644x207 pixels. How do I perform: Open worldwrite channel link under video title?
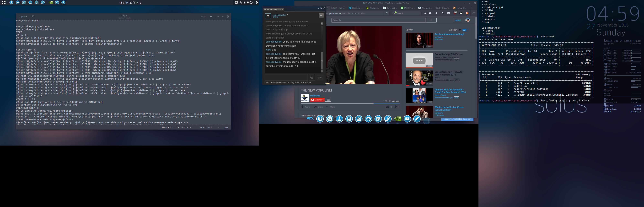(315, 96)
